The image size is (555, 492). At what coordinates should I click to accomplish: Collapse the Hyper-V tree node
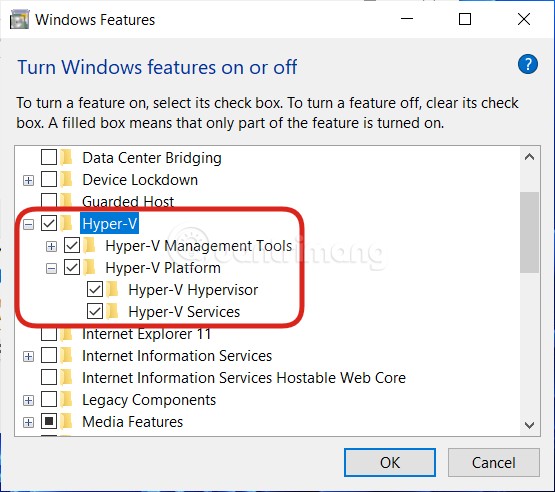28,224
